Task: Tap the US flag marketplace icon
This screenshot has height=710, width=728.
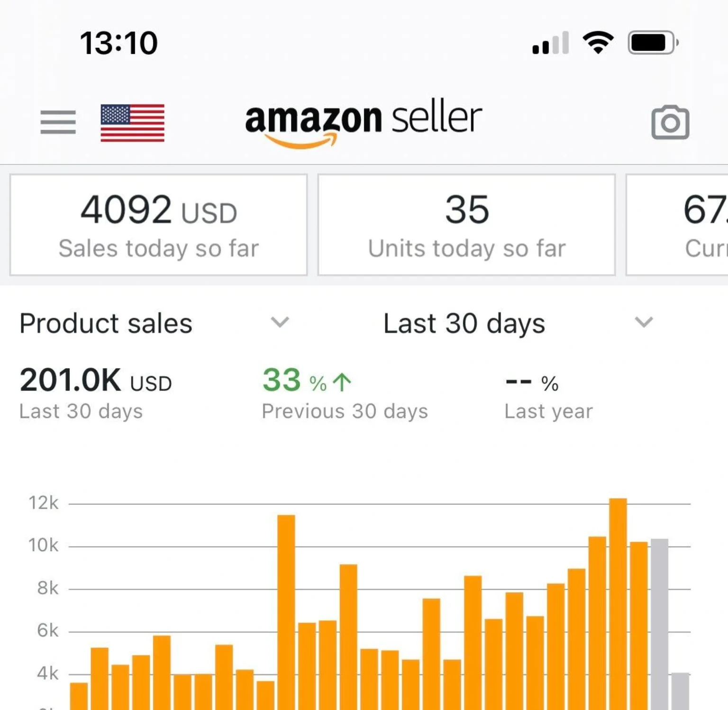Action: click(132, 123)
